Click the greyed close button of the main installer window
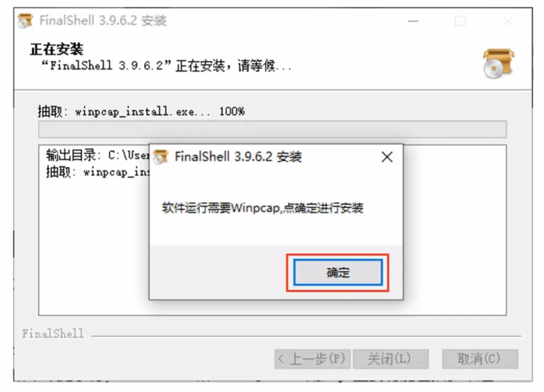This screenshot has height=392, width=544. pyautogui.click(x=508, y=21)
